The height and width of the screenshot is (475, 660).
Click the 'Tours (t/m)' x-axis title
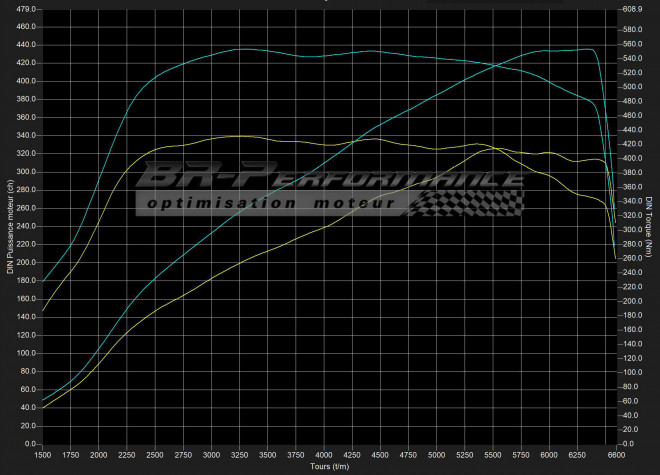pos(329,467)
